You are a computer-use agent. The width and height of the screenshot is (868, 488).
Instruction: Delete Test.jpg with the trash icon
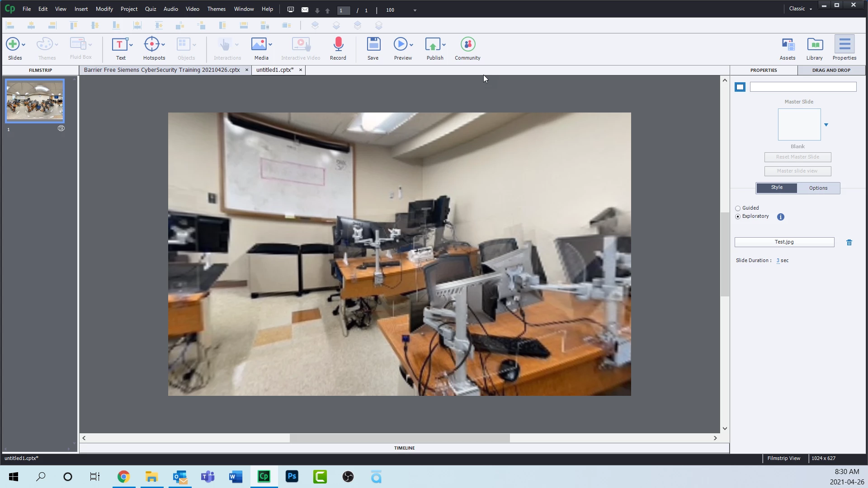(849, 243)
